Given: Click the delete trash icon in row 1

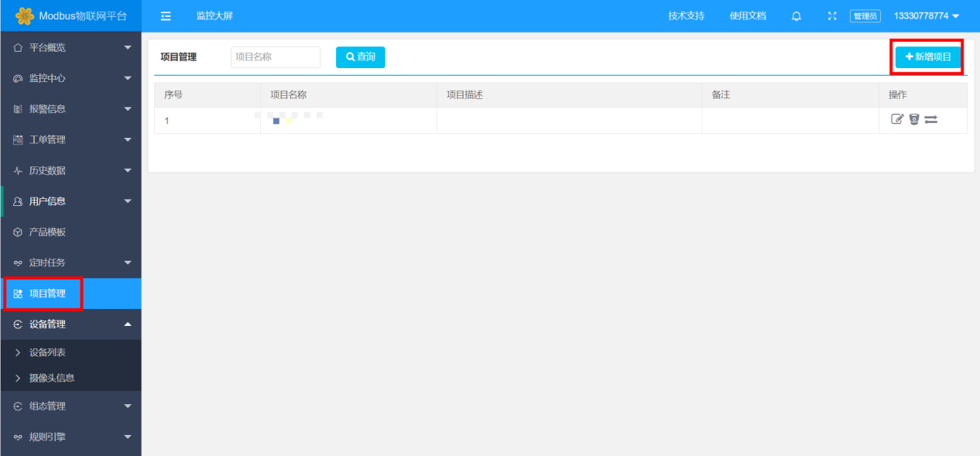Looking at the screenshot, I should point(914,119).
